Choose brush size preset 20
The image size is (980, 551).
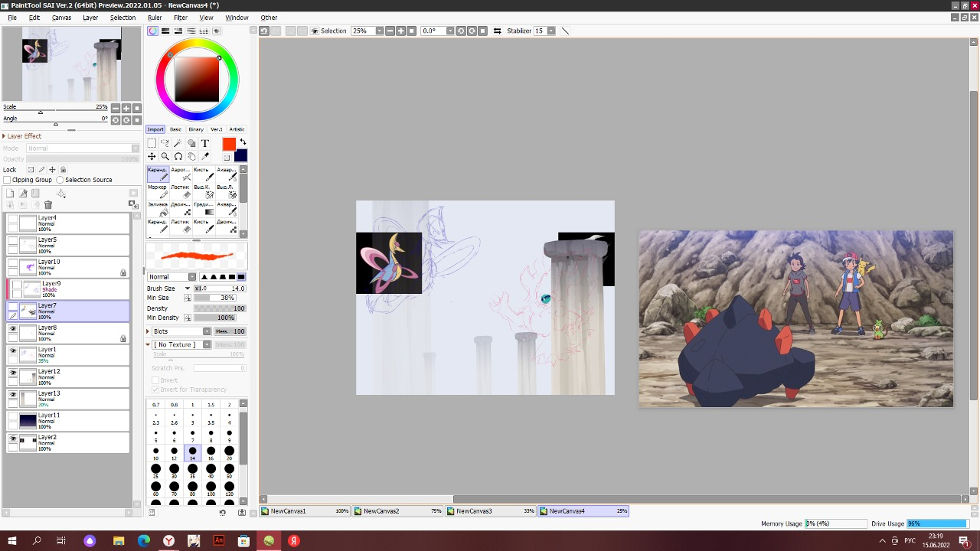[x=229, y=452]
